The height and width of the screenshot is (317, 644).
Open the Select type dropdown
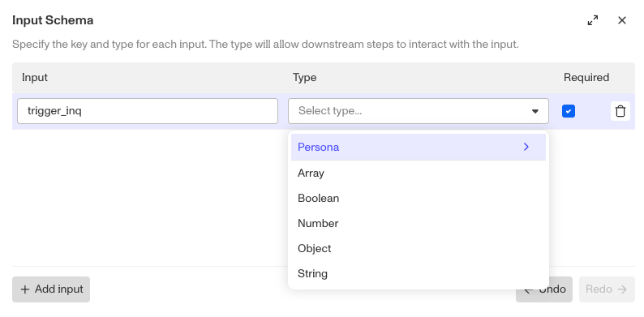(418, 111)
